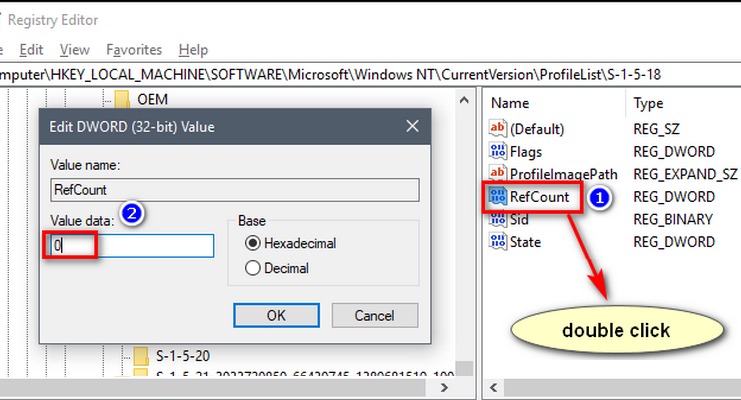This screenshot has height=400, width=741.
Task: Close the Edit DWORD (32-bit) Value dialog
Action: tap(412, 126)
